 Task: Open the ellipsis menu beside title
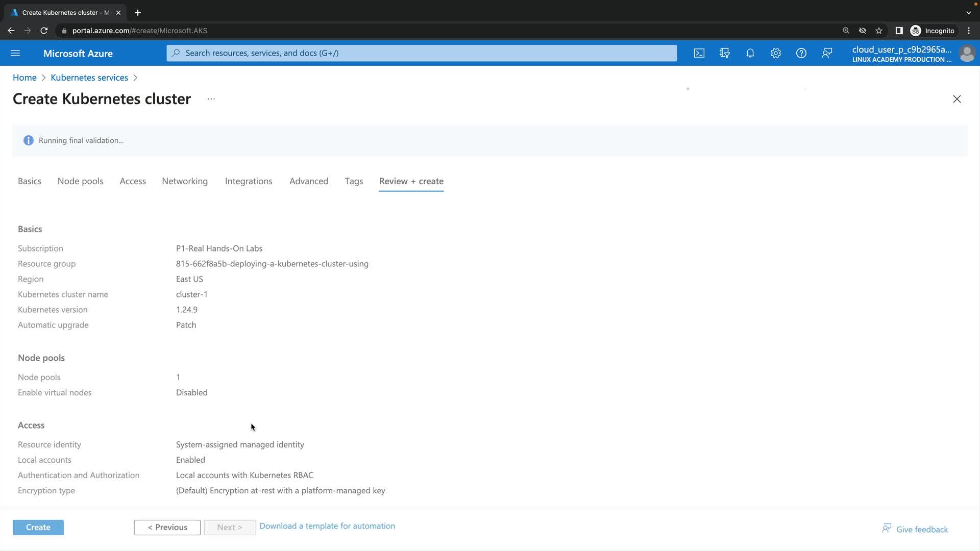211,99
